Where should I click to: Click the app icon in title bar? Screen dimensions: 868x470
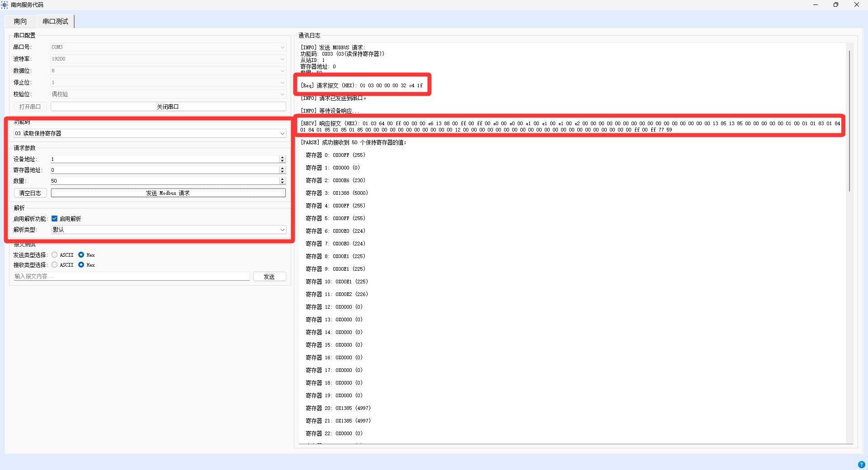(5, 5)
